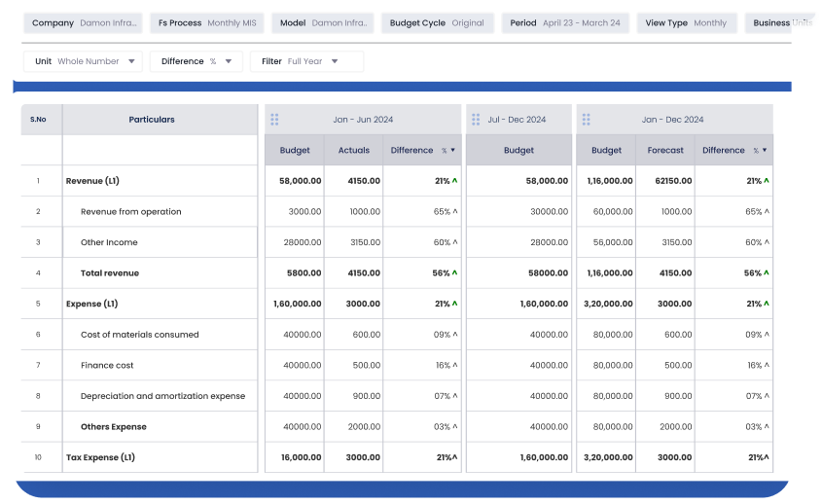The width and height of the screenshot is (822, 504).
Task: Click 03% Jan-Jun difference for Others Expense
Action: tap(442, 427)
